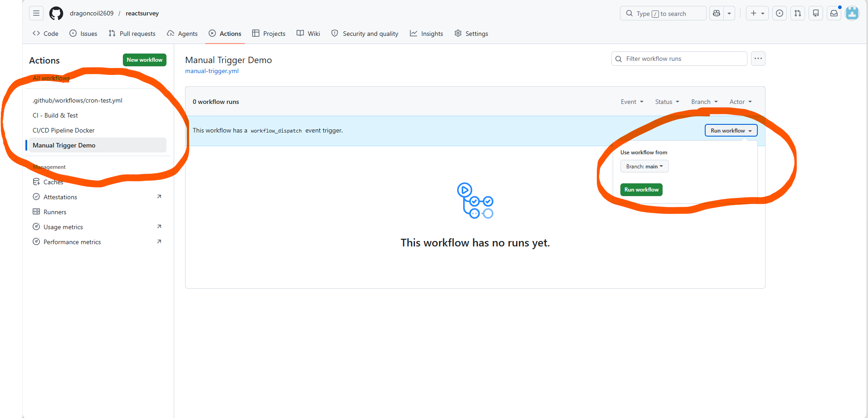Expand the Event filter dropdown

point(632,102)
